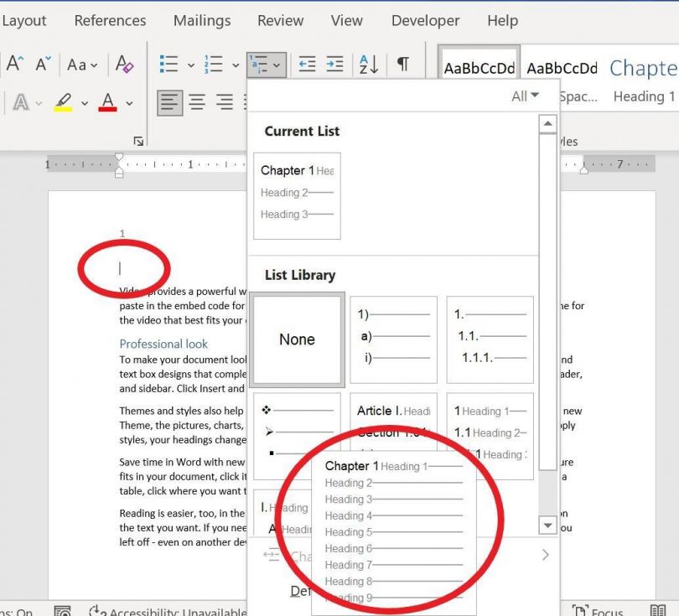Select the Clear All Formatting icon
The height and width of the screenshot is (616, 679).
point(123,63)
